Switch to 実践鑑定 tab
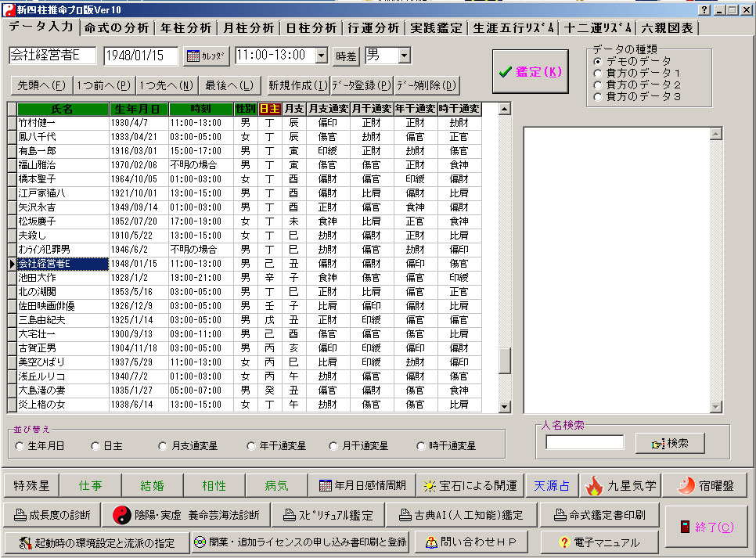756x558 pixels. click(437, 28)
